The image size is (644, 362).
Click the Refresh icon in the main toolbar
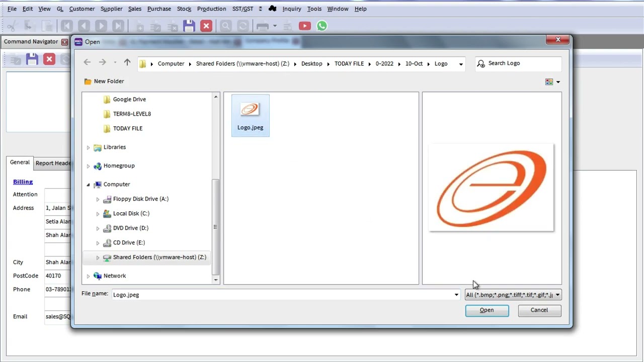point(243,26)
